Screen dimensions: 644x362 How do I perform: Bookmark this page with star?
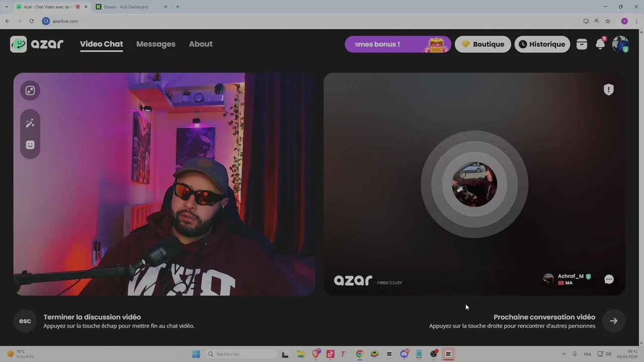pos(608,21)
